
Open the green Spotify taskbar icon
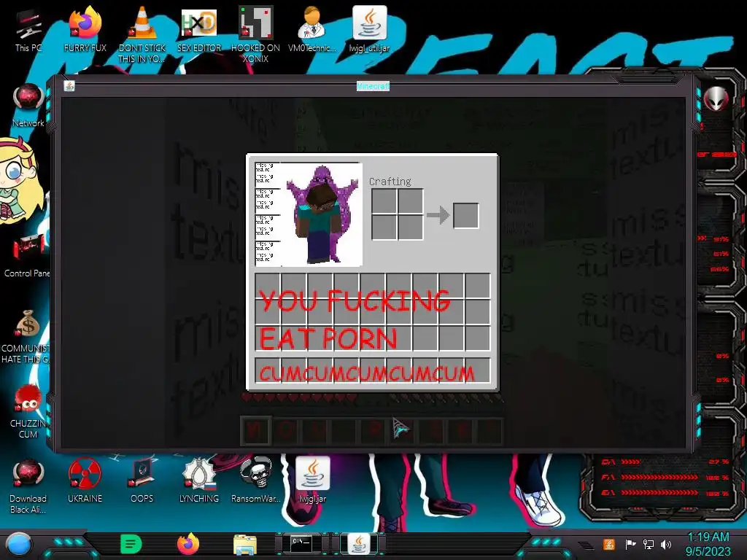click(131, 544)
